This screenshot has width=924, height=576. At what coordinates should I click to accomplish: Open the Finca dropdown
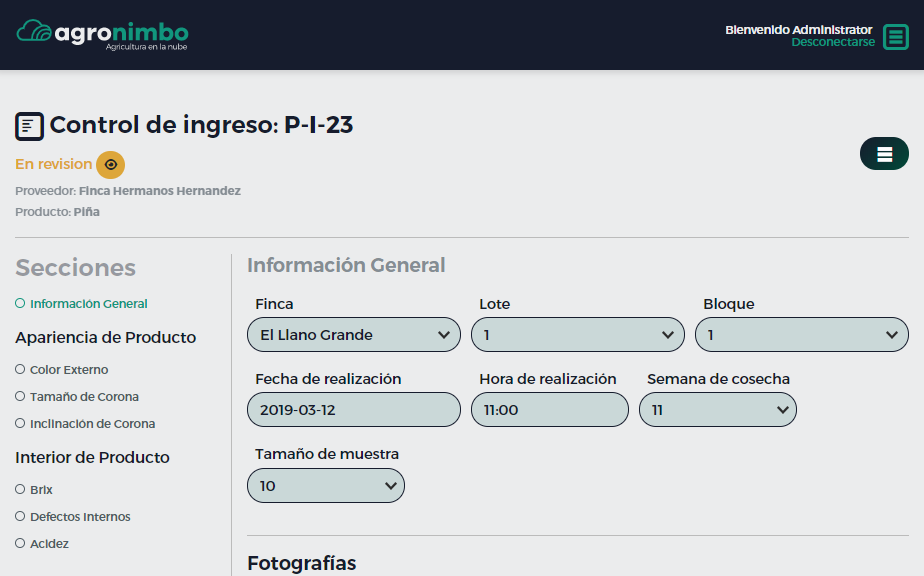pyautogui.click(x=353, y=335)
